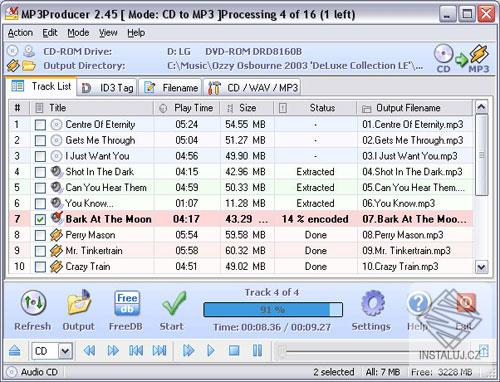Click the output folder icon near Output Directory
Screen dimensions: 500x382
coord(29,66)
